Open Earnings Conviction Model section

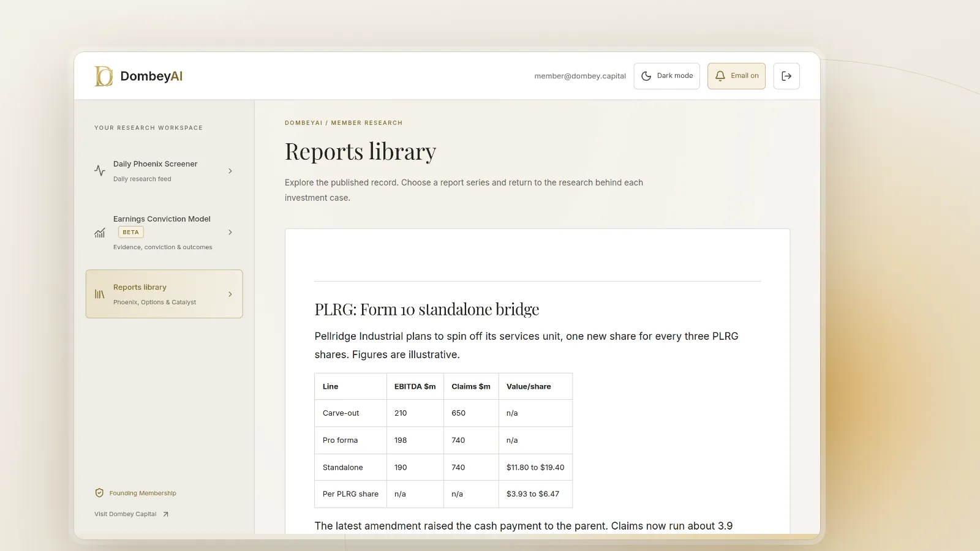pyautogui.click(x=164, y=233)
